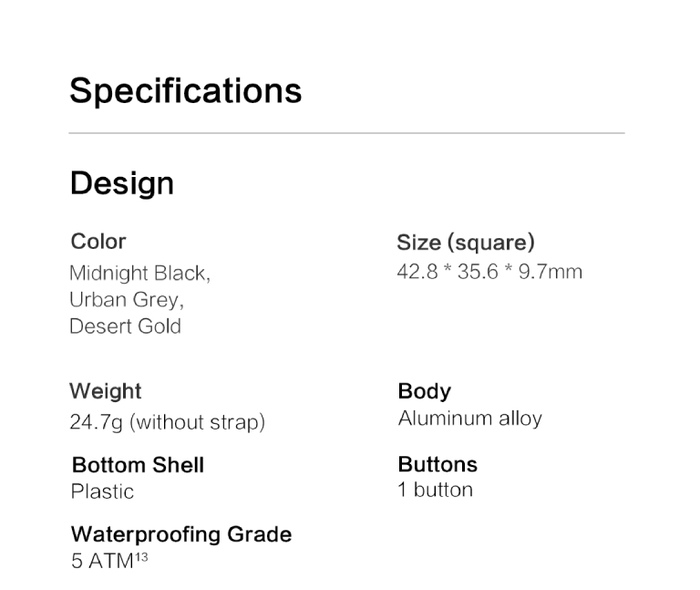The height and width of the screenshot is (590, 700).
Task: Select the Size (square) label
Action: pyautogui.click(x=466, y=243)
